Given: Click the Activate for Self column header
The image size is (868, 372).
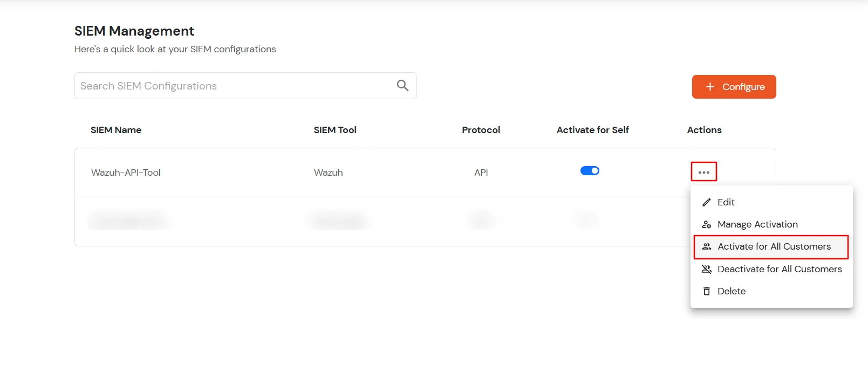Looking at the screenshot, I should pyautogui.click(x=592, y=130).
